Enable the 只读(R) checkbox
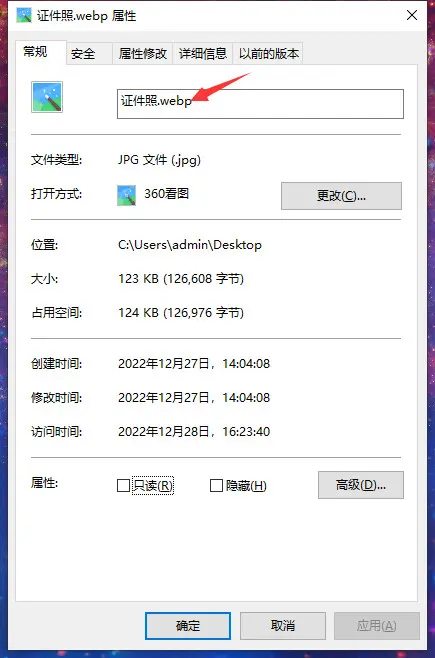 (123, 486)
